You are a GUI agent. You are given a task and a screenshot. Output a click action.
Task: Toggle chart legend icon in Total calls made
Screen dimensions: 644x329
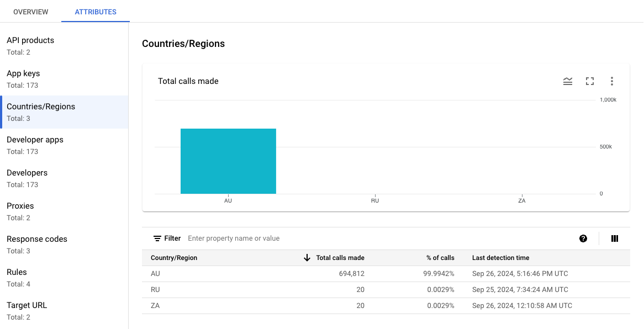point(568,81)
